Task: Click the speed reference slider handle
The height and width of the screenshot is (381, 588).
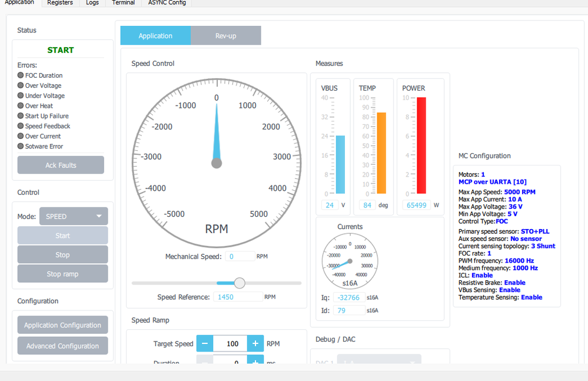Action: pos(240,283)
